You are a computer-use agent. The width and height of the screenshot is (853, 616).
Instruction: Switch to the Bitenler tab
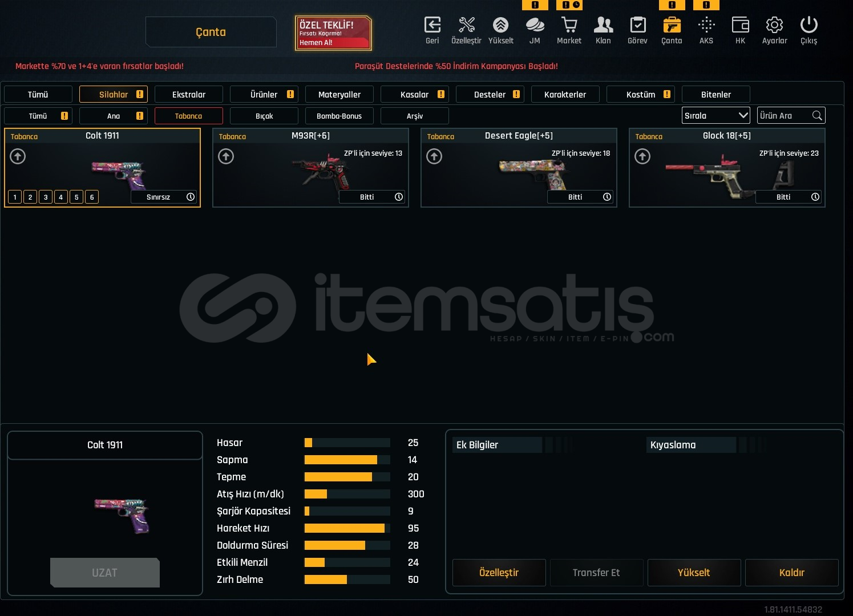(x=716, y=94)
